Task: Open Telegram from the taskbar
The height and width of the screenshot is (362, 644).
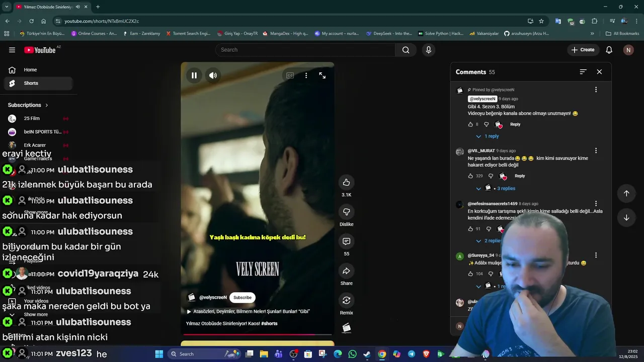Action: tap(412, 354)
